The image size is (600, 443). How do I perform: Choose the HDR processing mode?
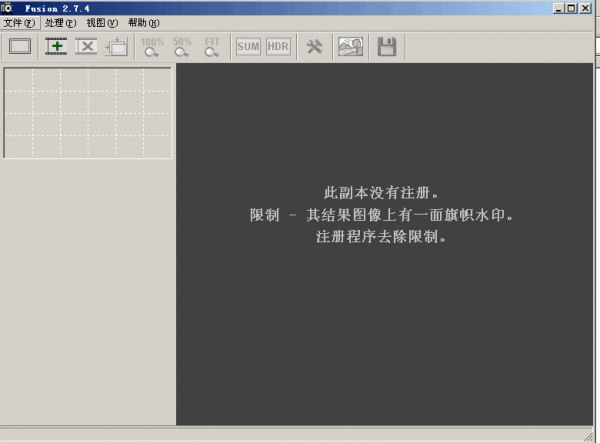pos(278,47)
